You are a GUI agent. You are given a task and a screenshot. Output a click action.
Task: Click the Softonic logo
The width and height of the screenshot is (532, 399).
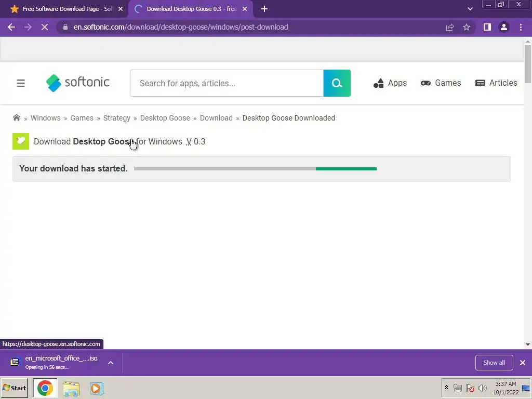coord(78,83)
